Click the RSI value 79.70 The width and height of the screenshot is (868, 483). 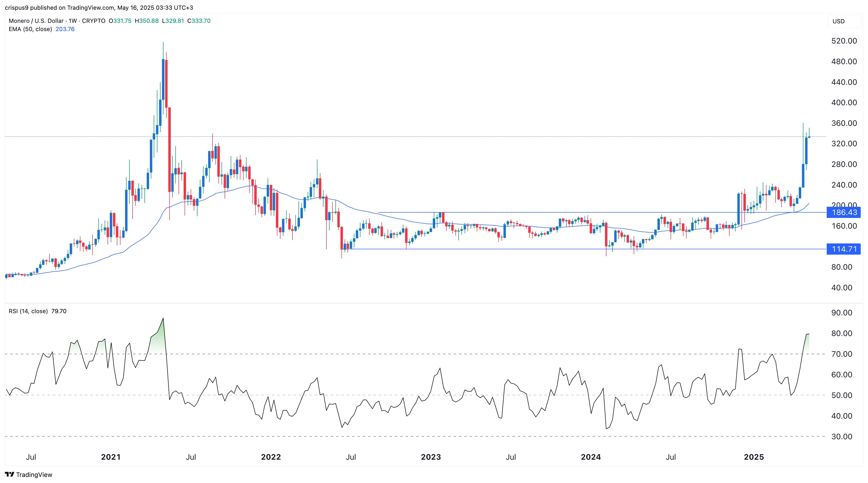[x=59, y=311]
